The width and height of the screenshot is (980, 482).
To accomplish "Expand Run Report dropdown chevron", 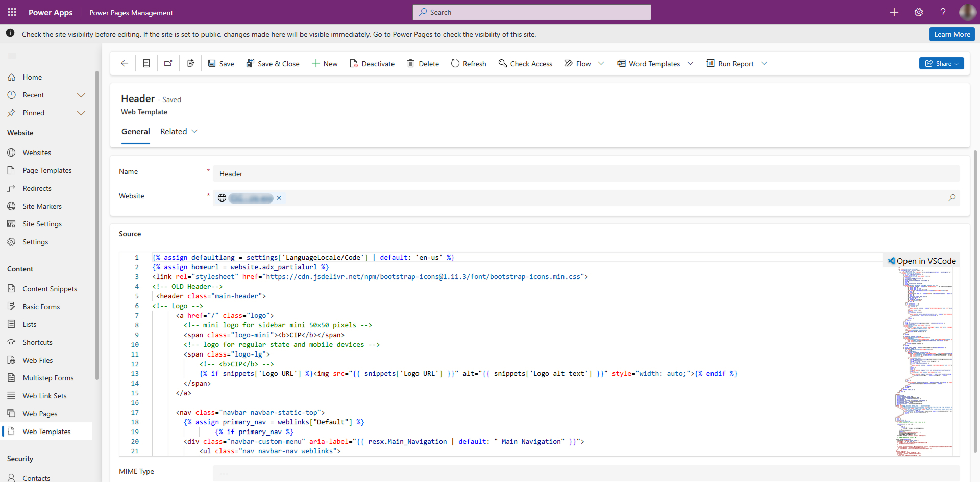I will [x=764, y=64].
